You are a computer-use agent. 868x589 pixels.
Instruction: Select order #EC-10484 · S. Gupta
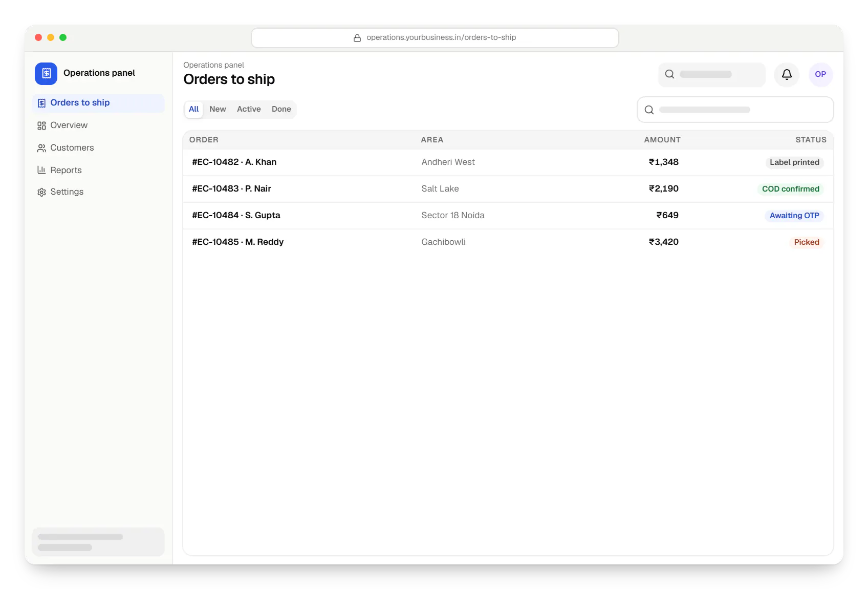(508, 216)
